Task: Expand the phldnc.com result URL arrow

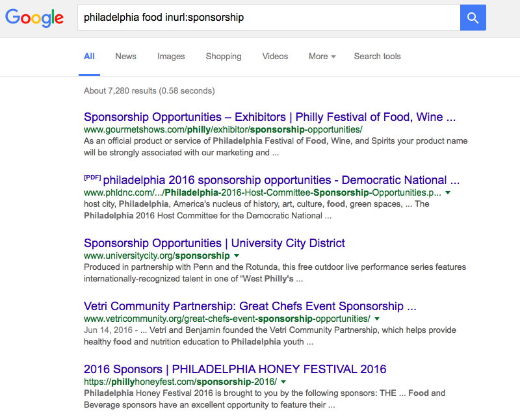Action: pos(448,192)
